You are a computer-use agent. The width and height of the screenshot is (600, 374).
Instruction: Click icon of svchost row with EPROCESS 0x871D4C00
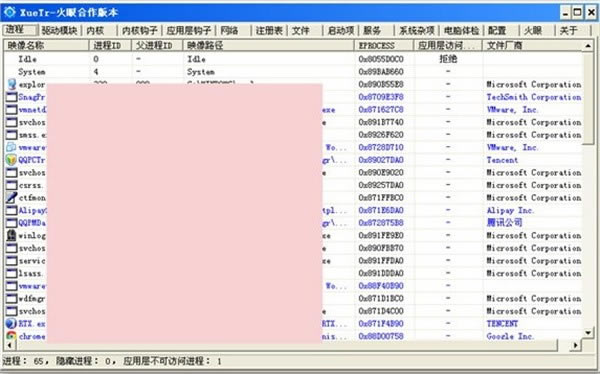11,311
